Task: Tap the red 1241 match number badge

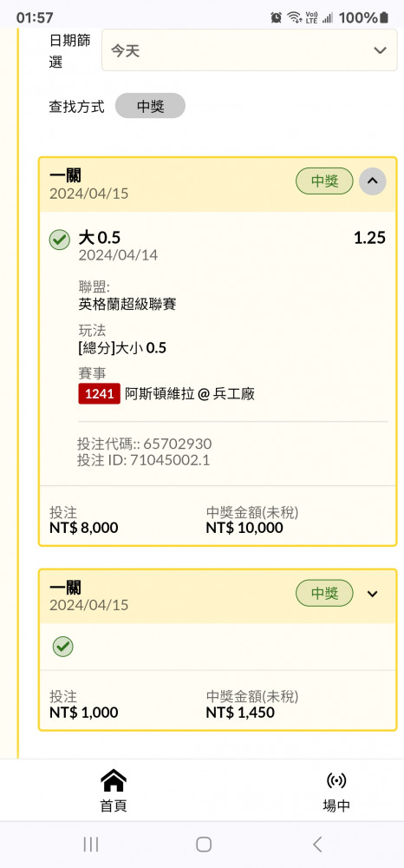Action: [x=100, y=393]
